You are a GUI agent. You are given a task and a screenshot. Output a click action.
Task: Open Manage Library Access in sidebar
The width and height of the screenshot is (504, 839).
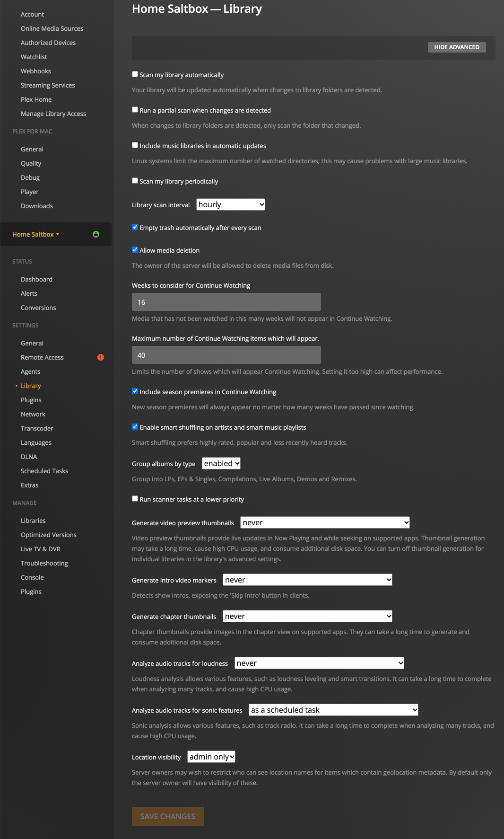click(x=53, y=114)
